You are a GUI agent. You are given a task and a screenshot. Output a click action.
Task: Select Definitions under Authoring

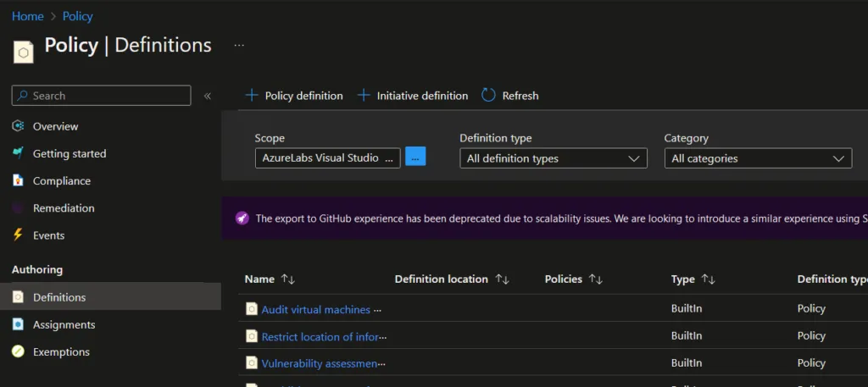click(x=111, y=297)
